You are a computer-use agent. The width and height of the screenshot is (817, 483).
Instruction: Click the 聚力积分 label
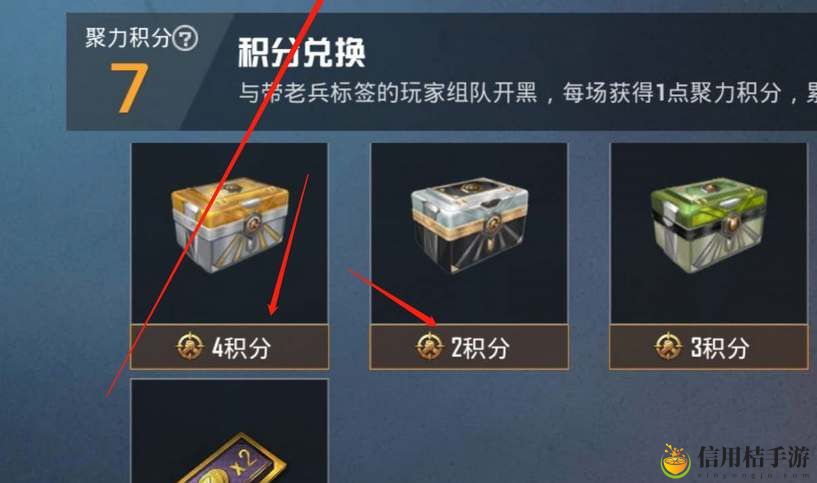point(128,38)
